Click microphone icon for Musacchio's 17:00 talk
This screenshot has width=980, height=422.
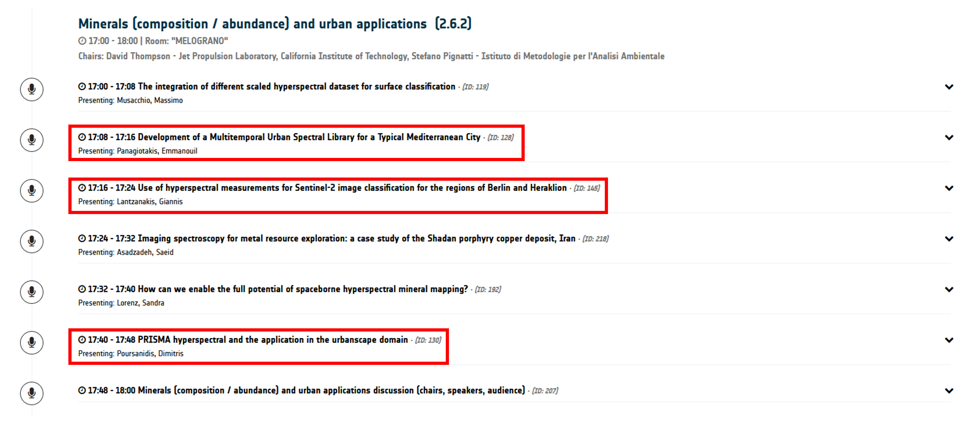pyautogui.click(x=32, y=90)
